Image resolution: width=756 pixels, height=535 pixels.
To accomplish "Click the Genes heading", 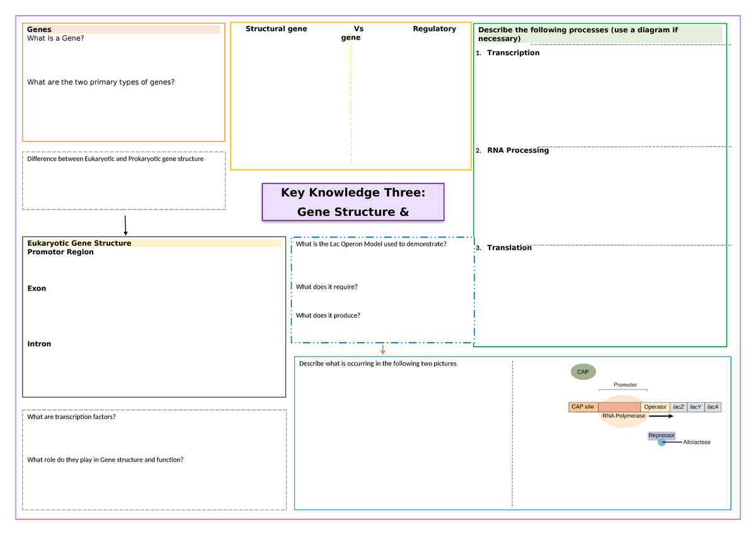I will point(39,30).
